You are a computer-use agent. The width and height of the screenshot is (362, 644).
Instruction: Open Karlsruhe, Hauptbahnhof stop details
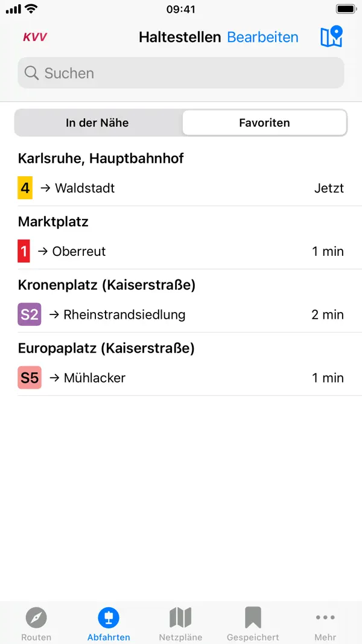click(x=100, y=158)
